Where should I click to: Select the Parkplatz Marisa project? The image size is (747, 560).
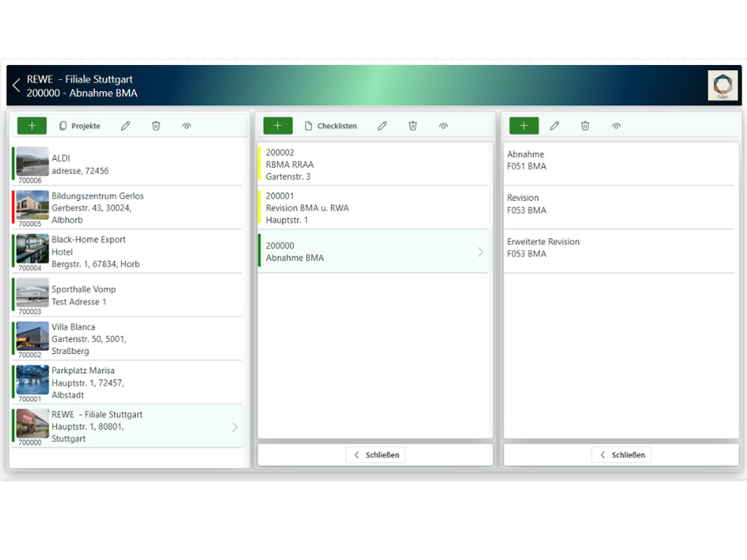[127, 382]
